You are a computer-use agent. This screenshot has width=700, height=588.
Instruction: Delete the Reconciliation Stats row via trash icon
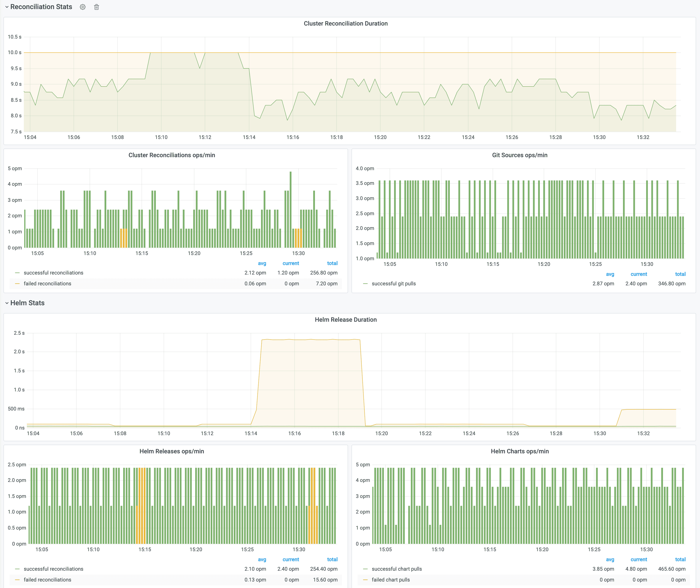coord(96,7)
